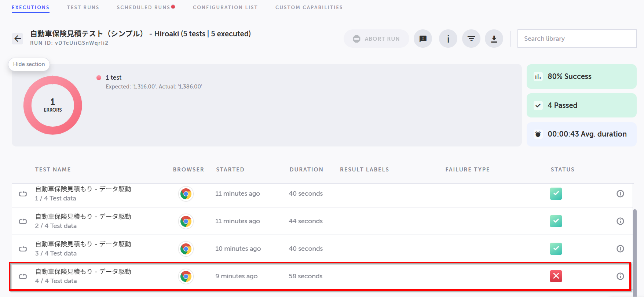Click the Test Name column header

tap(53, 170)
